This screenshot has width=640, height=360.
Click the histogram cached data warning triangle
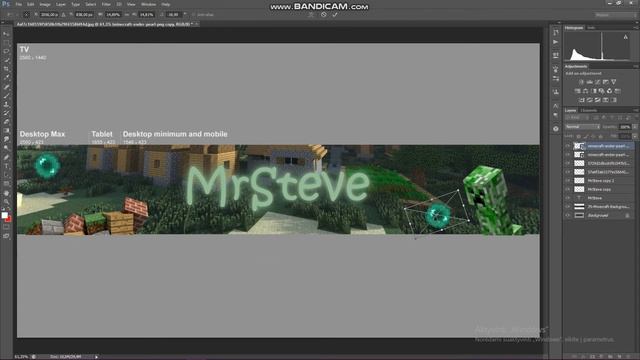[x=626, y=37]
